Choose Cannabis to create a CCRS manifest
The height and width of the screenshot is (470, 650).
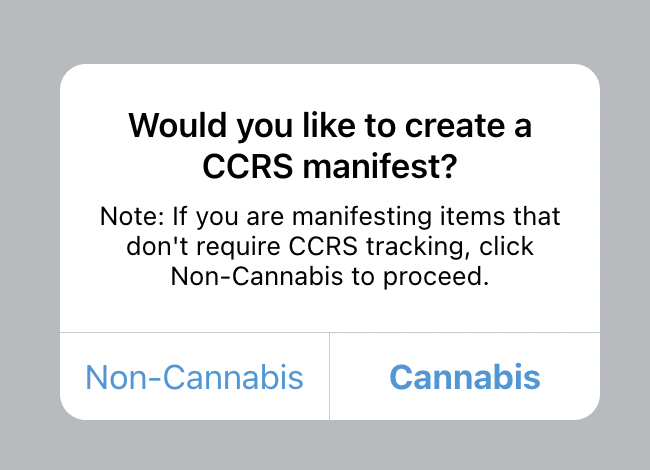464,377
